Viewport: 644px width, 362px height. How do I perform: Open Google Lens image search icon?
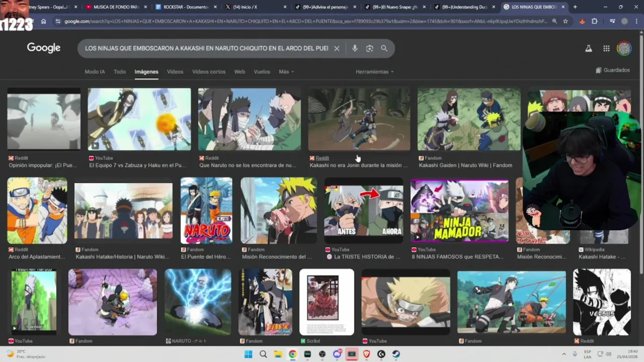pos(370,48)
